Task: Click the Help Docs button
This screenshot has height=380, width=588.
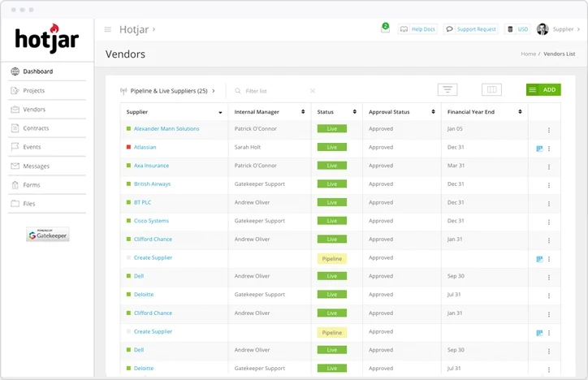Action: click(418, 29)
